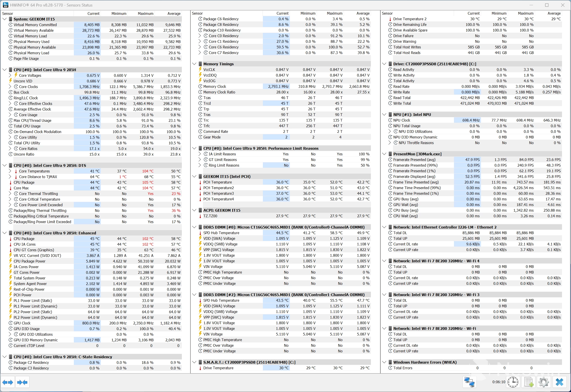Click the lightning icon beside VccCLK
This screenshot has width=571, height=392.
tap(200, 70)
